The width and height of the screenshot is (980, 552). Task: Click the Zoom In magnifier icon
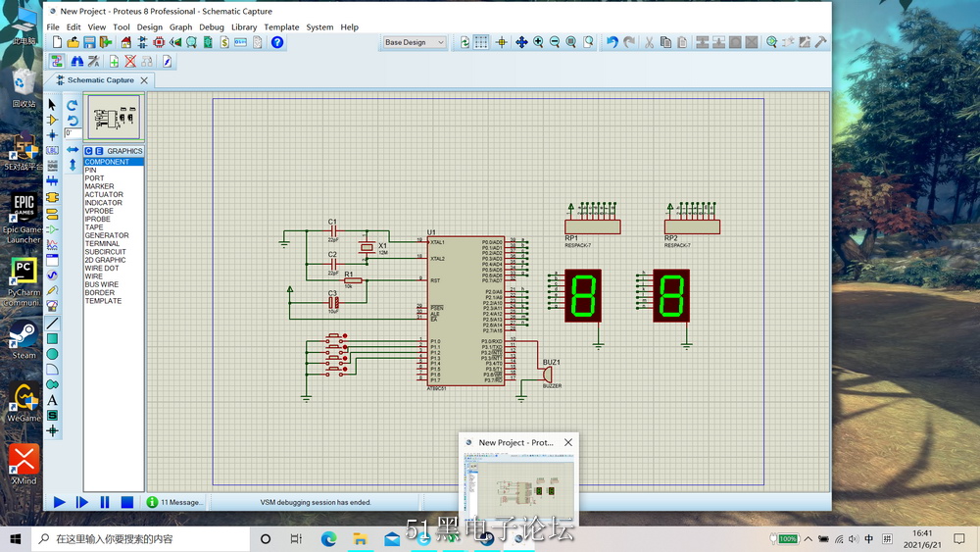coord(538,42)
